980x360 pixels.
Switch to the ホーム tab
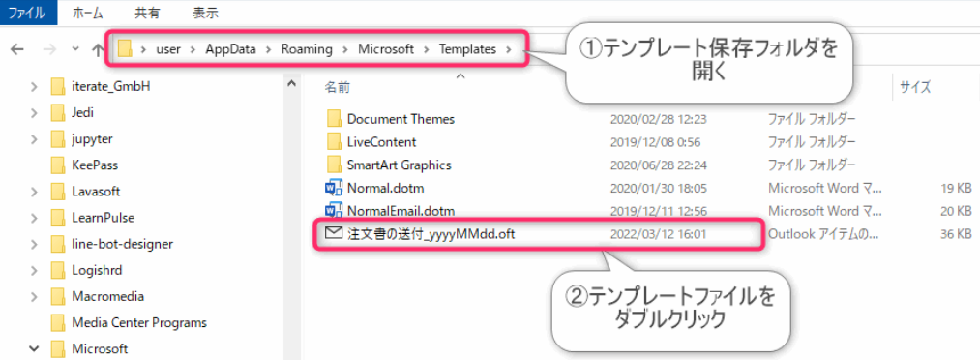click(88, 13)
